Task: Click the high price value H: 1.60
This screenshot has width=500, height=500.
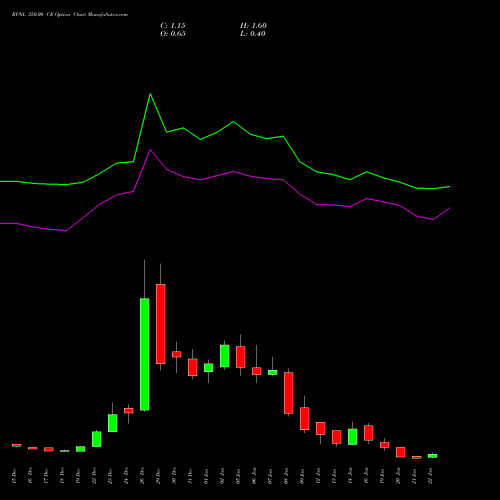Action: 253,26
